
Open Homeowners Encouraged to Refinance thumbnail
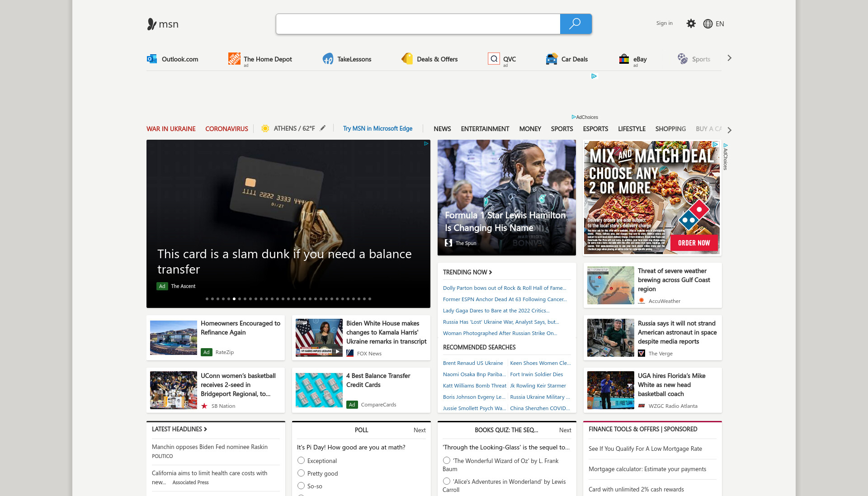(x=174, y=338)
